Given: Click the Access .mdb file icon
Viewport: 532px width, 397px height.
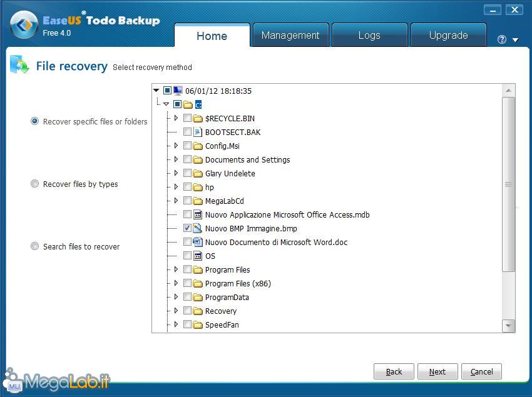Looking at the screenshot, I should pyautogui.click(x=197, y=214).
